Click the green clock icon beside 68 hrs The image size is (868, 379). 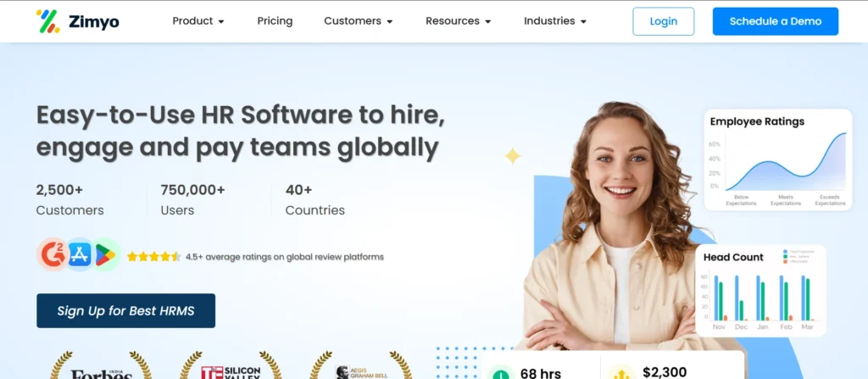[x=500, y=372]
